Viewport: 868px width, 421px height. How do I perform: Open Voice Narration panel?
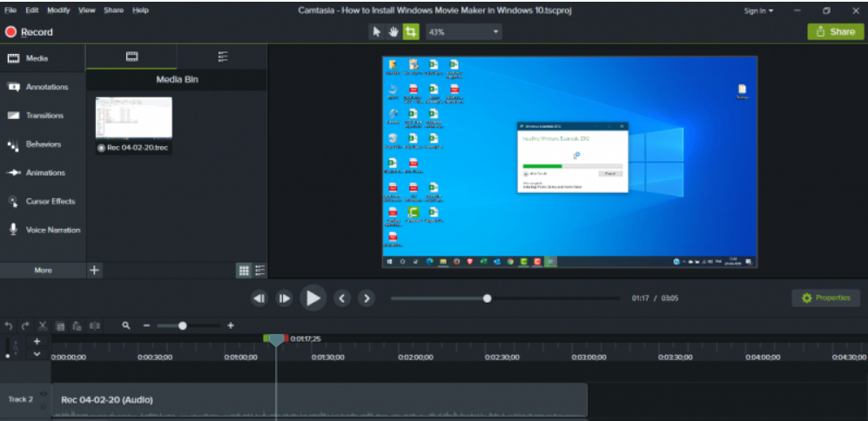point(44,230)
